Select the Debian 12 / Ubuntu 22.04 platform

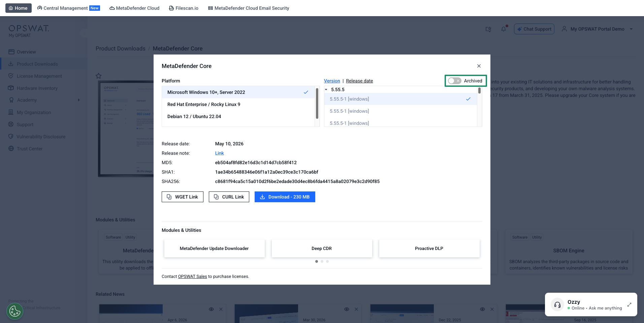238,116
